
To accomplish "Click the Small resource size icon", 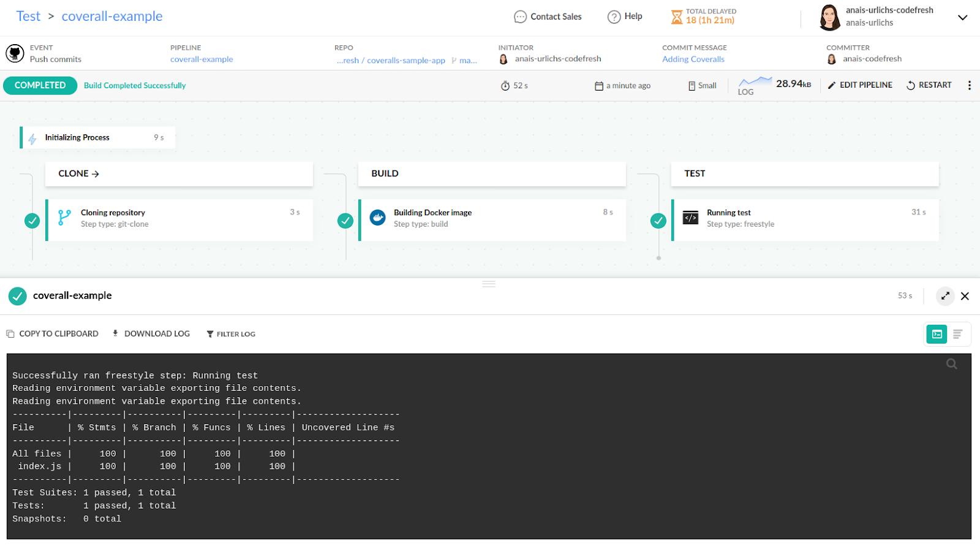I will tap(692, 86).
